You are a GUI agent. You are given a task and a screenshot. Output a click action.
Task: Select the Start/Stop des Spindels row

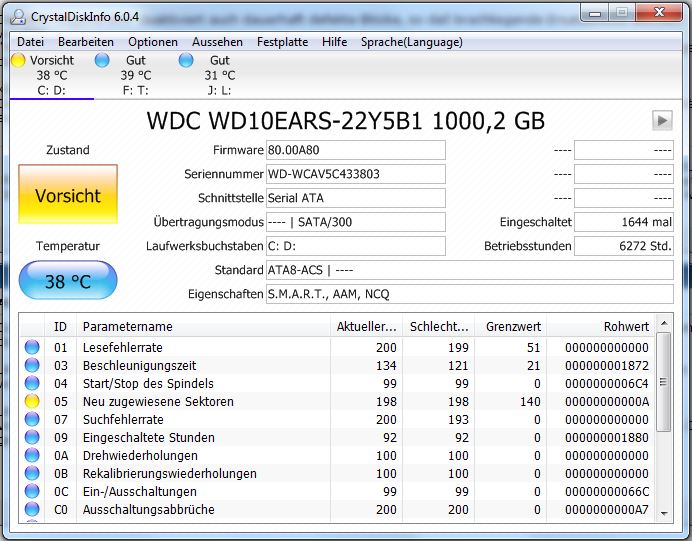point(338,383)
